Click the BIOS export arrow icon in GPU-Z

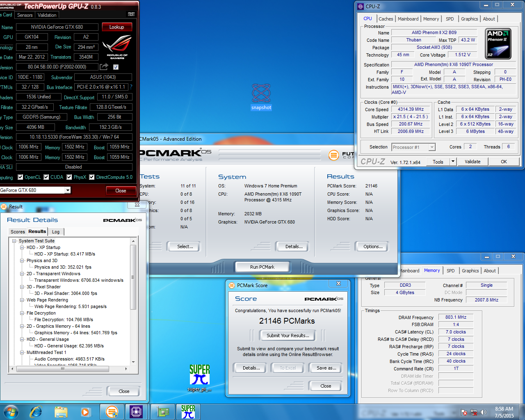(x=104, y=67)
